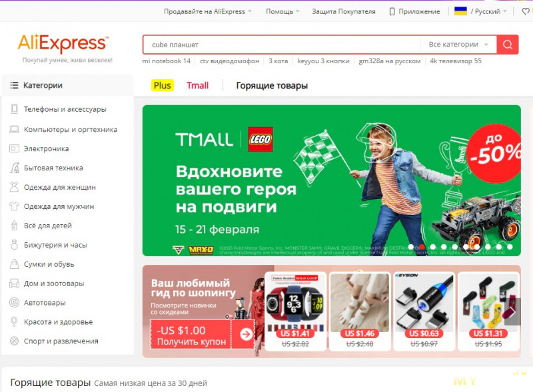Expand the Все категории search dropdown
This screenshot has height=392, width=533.
tap(458, 45)
